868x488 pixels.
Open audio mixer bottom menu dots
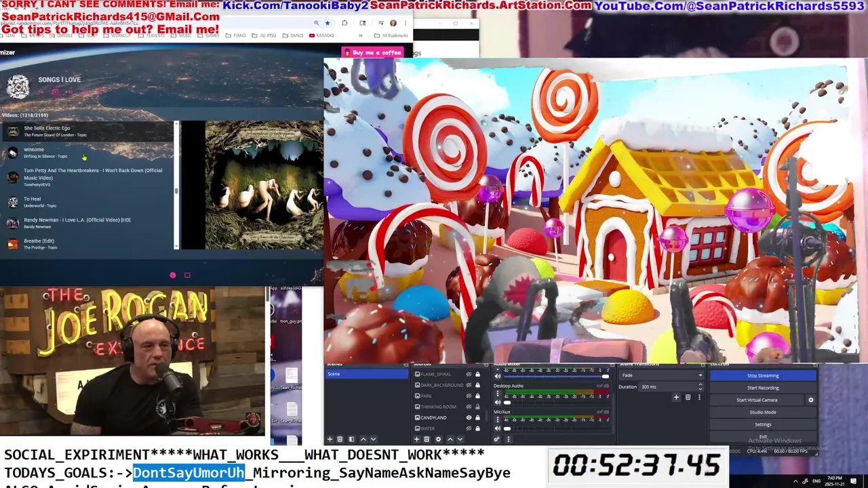pyautogui.click(x=509, y=439)
